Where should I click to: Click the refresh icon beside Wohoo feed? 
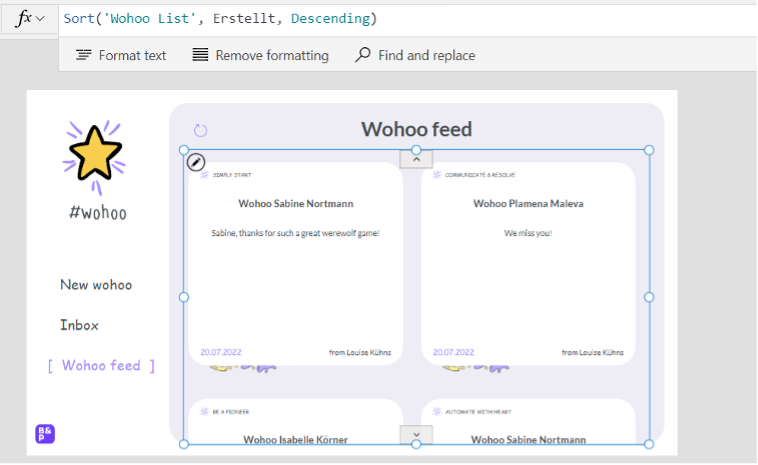pos(200,131)
